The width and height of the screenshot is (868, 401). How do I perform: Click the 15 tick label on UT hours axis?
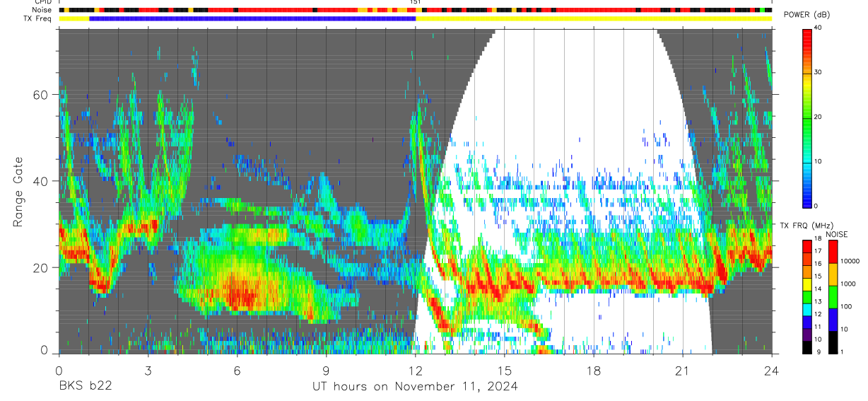(505, 370)
